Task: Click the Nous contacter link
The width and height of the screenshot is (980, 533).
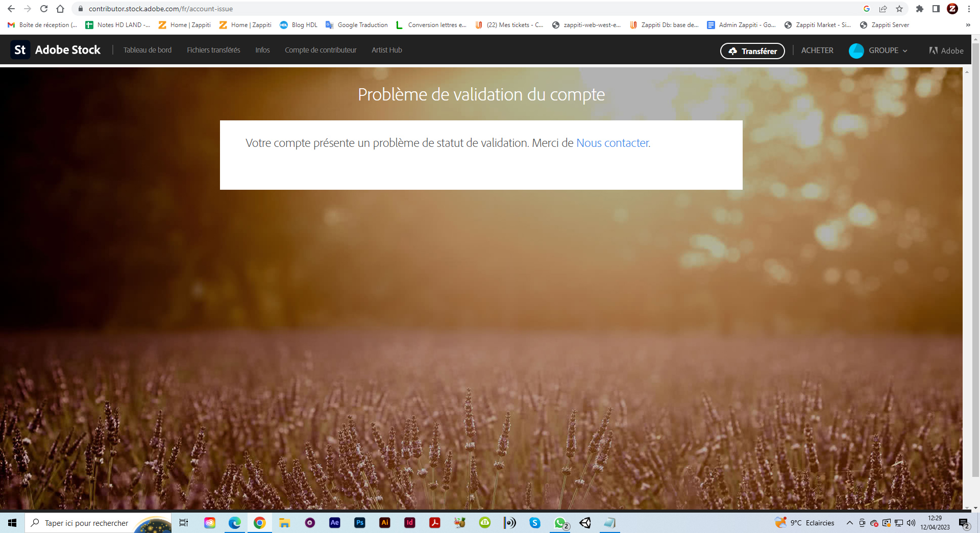Action: click(x=612, y=143)
